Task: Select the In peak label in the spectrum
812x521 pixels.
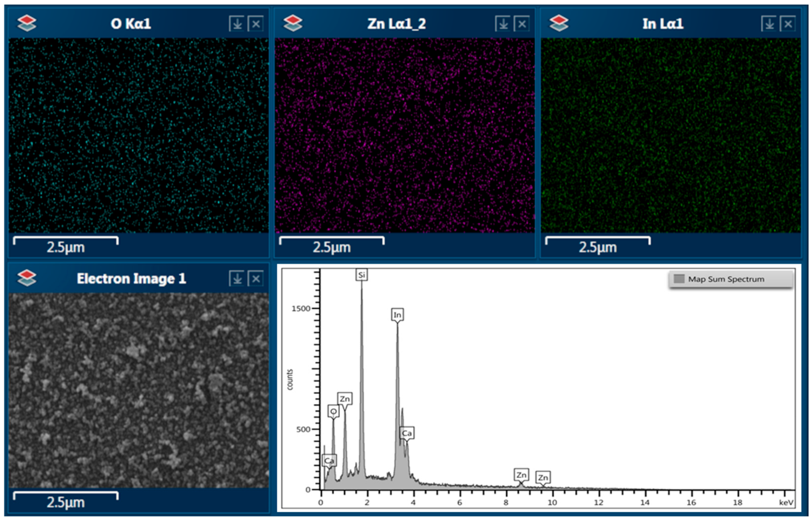Action: point(397,315)
